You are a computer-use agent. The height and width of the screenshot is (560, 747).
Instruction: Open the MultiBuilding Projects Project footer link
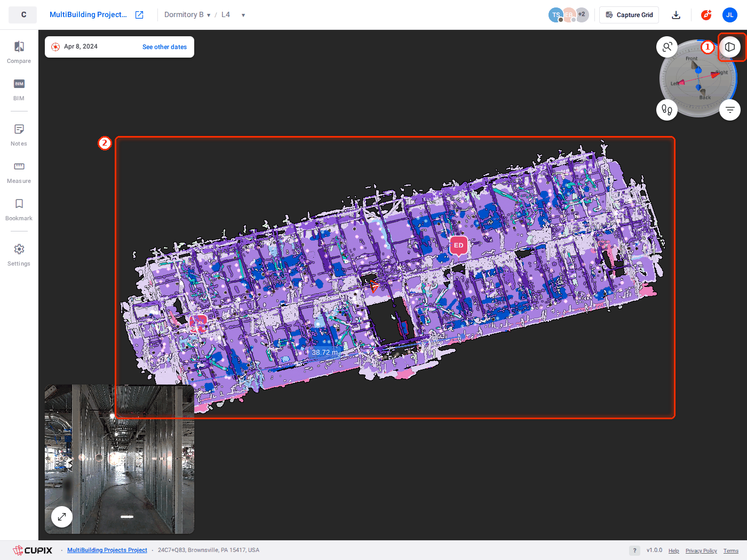107,550
